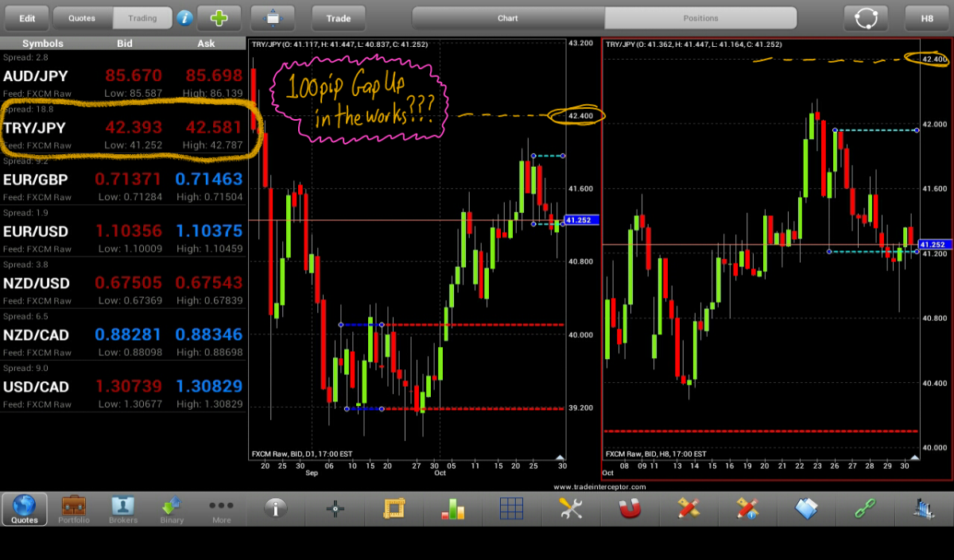The height and width of the screenshot is (560, 954).
Task: Select the crosshair tool
Action: click(x=335, y=508)
